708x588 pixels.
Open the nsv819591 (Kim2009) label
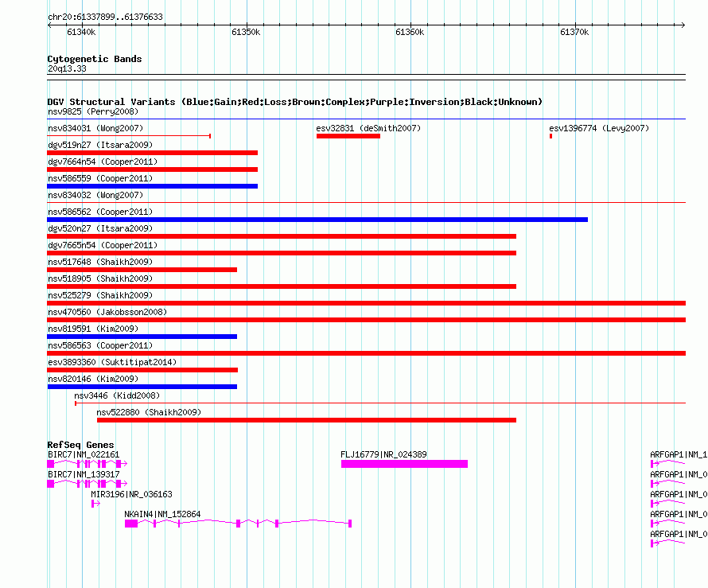pos(93,329)
